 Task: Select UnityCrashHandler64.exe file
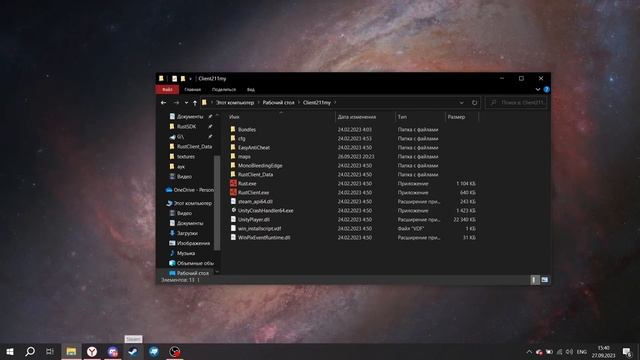point(265,210)
